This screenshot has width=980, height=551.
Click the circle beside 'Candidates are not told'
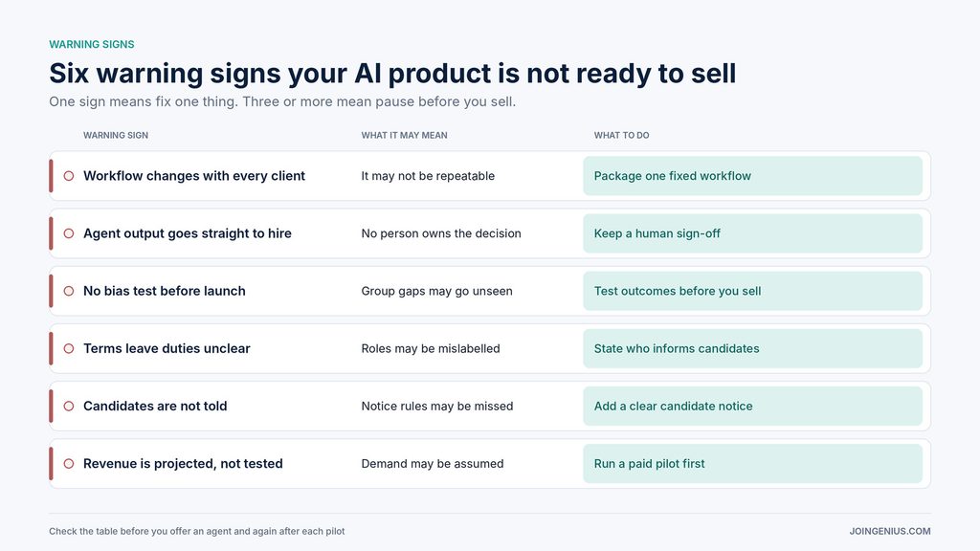tap(69, 406)
